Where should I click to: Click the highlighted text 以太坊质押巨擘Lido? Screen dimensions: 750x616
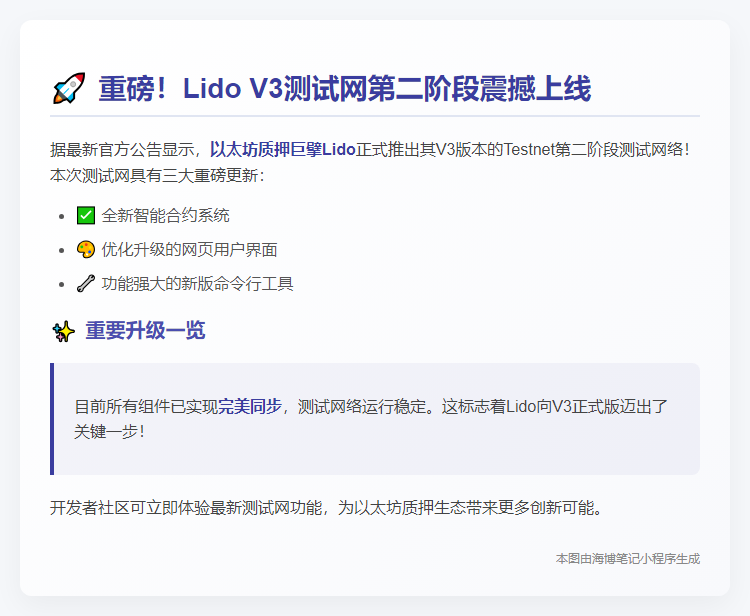point(283,150)
